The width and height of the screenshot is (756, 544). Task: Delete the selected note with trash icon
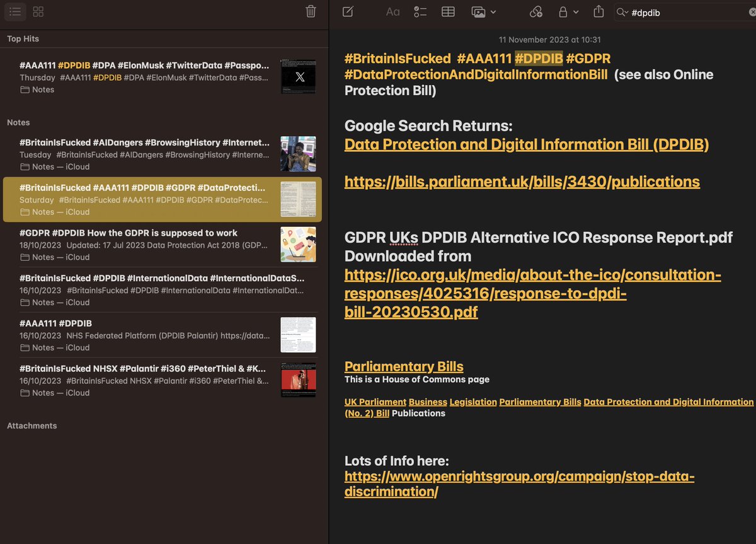(311, 11)
